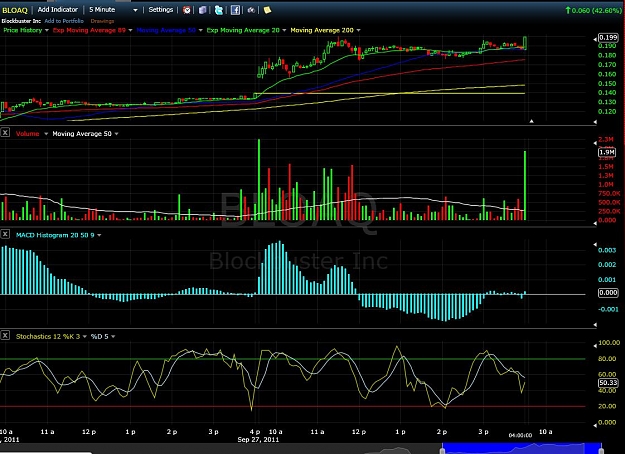Click the binoculars watch icon
Viewport: 625px width, 454px height.
pos(251,10)
